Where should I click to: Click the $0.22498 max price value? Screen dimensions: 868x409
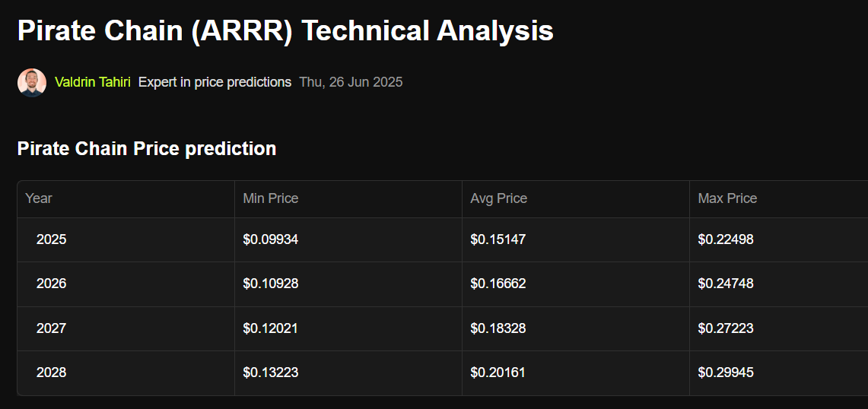coord(725,239)
